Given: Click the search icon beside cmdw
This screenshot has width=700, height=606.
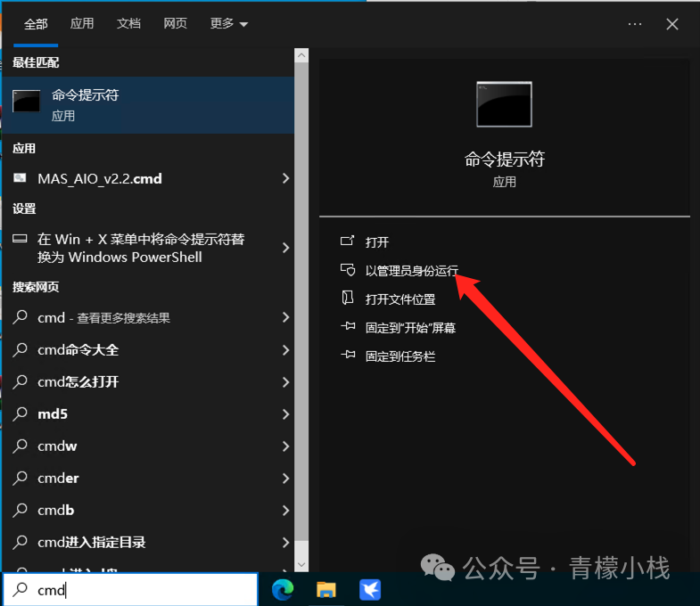Looking at the screenshot, I should [x=20, y=446].
